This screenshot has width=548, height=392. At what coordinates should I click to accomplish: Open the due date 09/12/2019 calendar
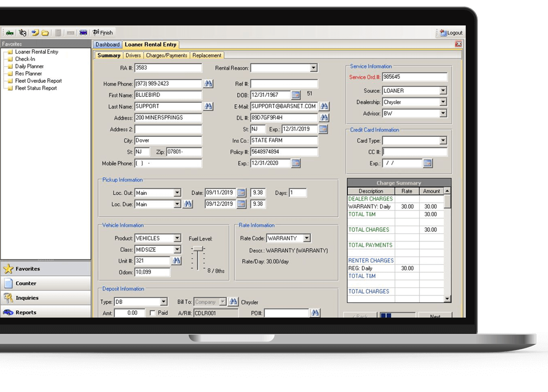[241, 204]
